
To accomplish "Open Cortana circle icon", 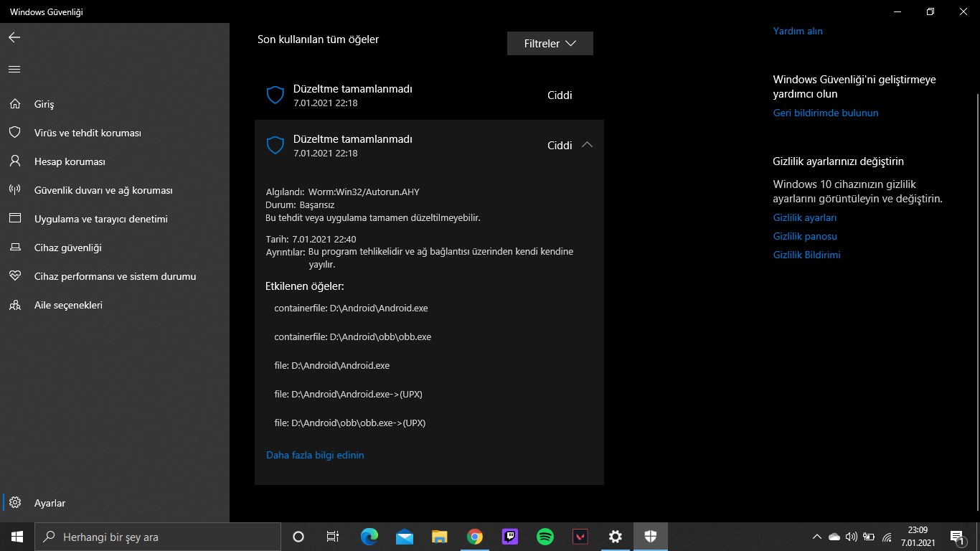I will point(298,537).
